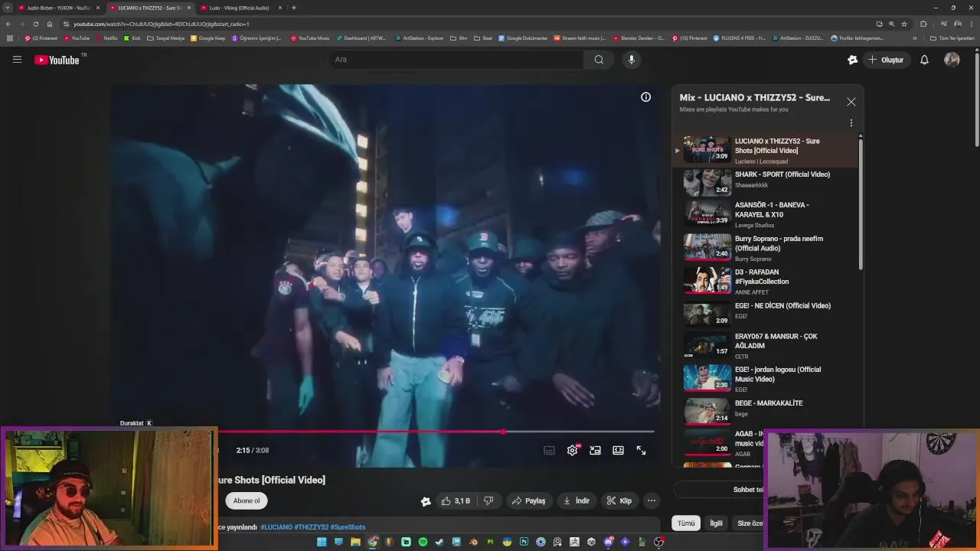Reload the page in Chrome
Viewport: 980px width, 551px height.
pyautogui.click(x=35, y=24)
